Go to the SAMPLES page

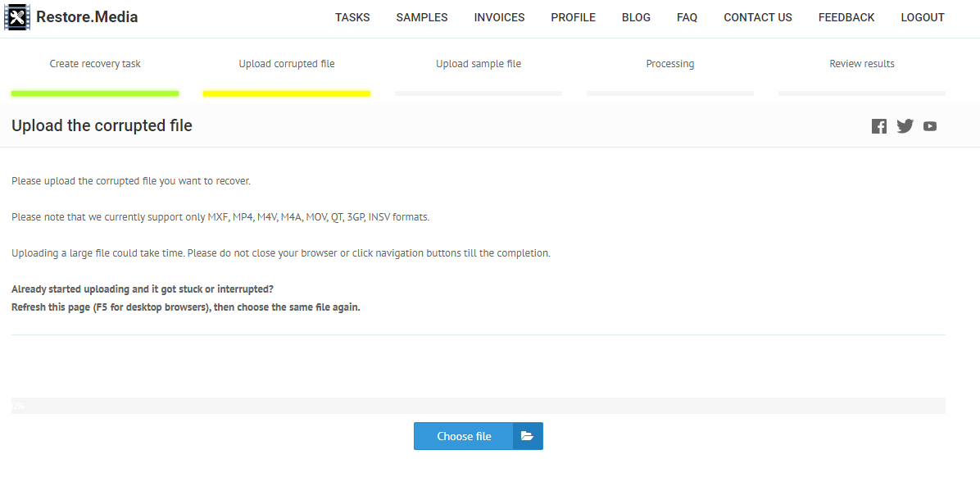pos(422,17)
